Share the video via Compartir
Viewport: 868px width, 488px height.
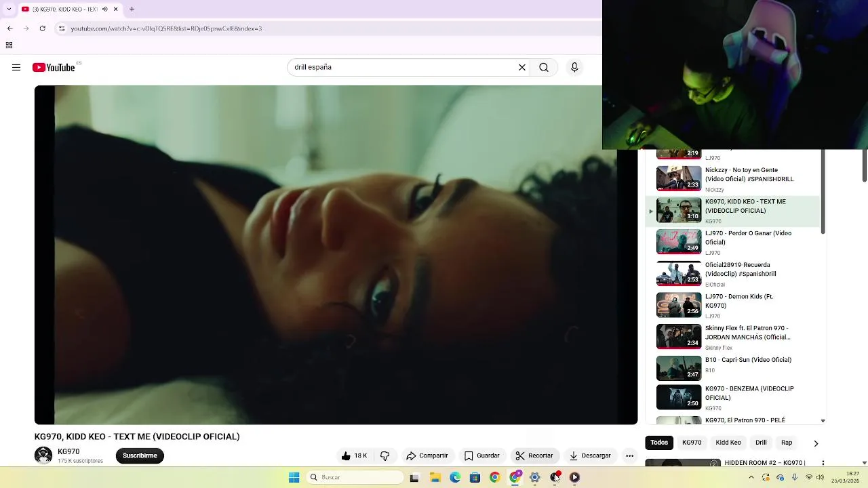pyautogui.click(x=427, y=455)
